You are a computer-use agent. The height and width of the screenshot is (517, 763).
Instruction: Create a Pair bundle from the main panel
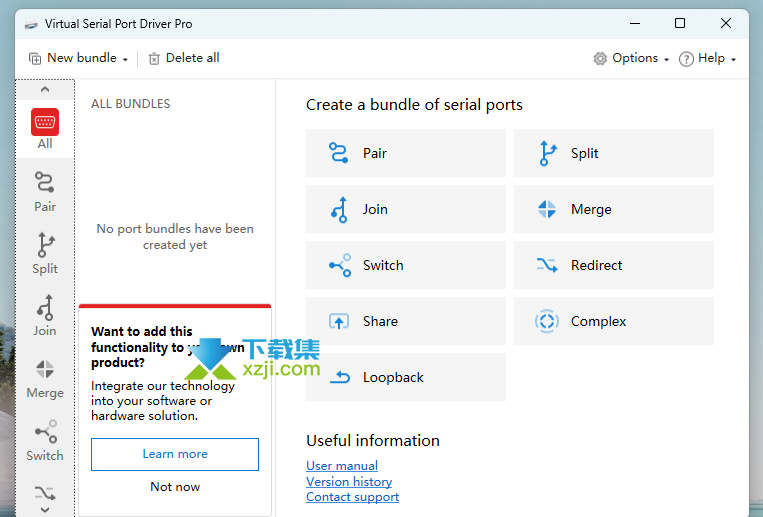[406, 153]
